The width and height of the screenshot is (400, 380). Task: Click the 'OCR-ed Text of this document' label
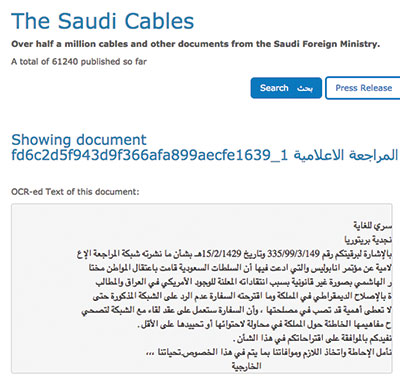click(75, 192)
